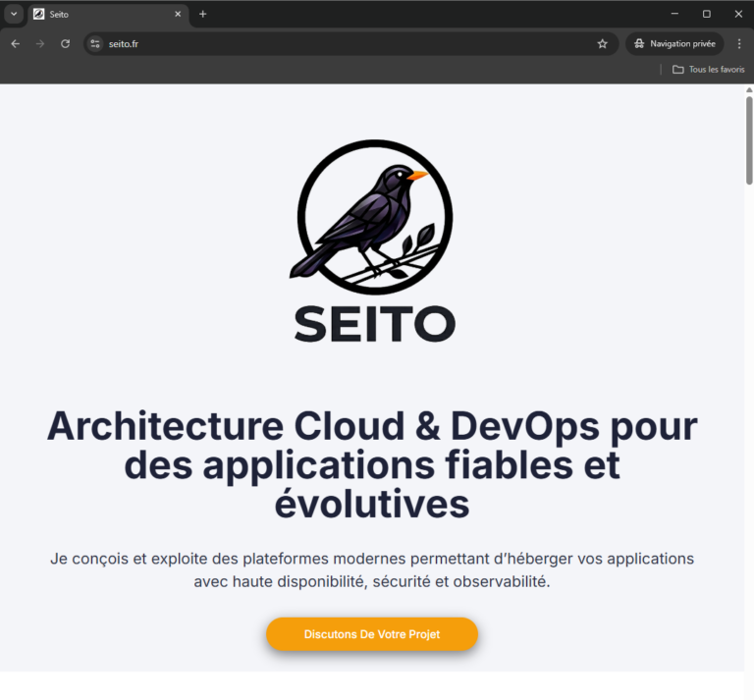This screenshot has height=700, width=754.
Task: Click scrollbar up arrow
Action: (x=749, y=90)
